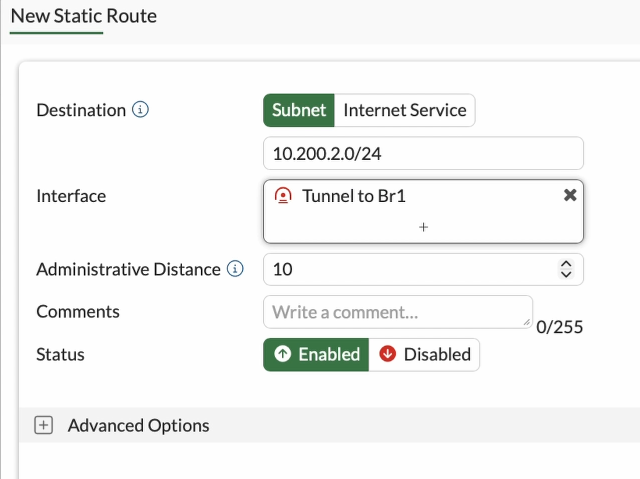
Task: Remove the Tunnel to Br1 interface
Action: pos(570,195)
